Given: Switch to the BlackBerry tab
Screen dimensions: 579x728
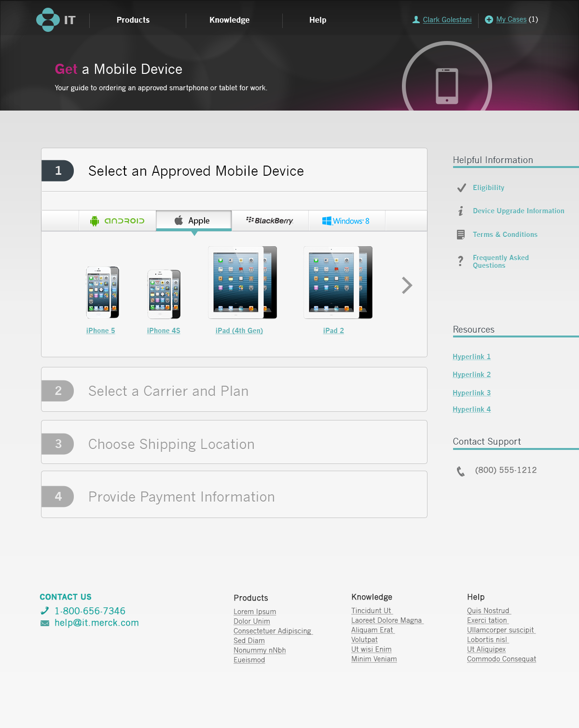Looking at the screenshot, I should (x=270, y=221).
